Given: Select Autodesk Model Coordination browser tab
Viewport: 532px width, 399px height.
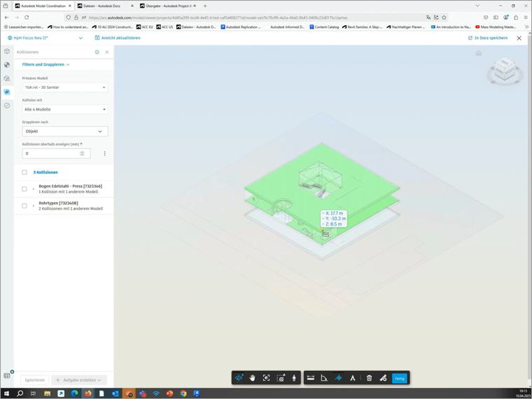Looking at the screenshot, I should [x=43, y=6].
